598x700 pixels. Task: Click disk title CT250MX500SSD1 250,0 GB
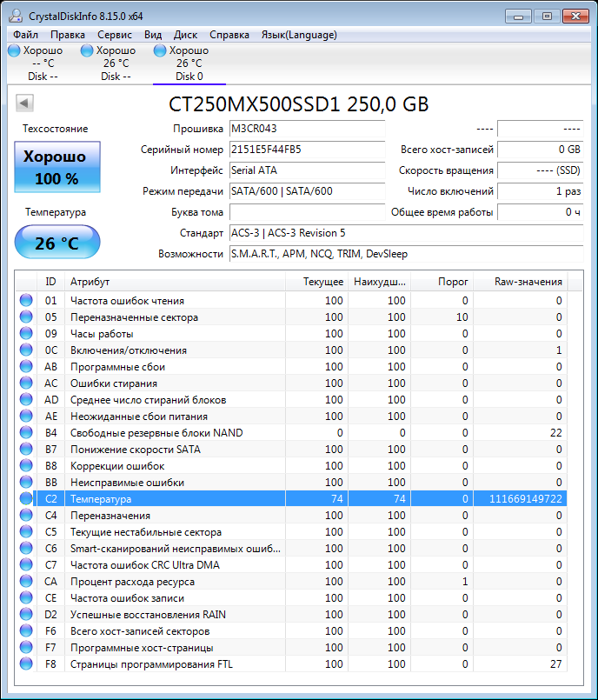pos(298,104)
